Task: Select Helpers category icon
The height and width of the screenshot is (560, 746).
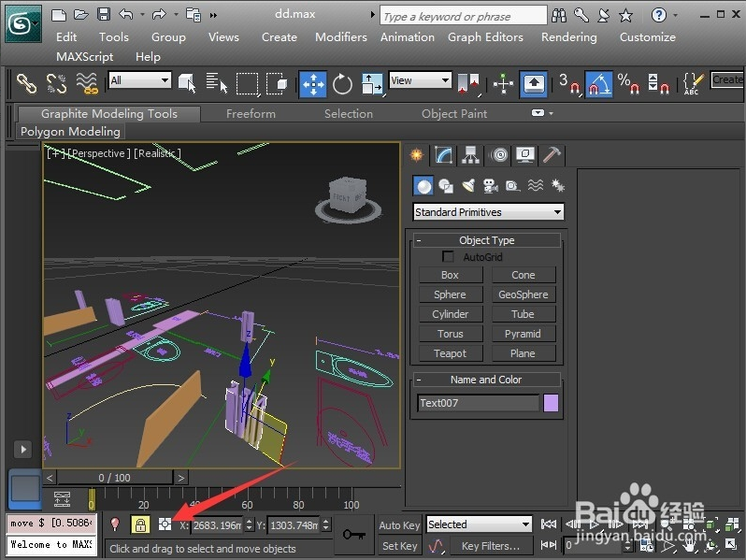Action: 512,185
